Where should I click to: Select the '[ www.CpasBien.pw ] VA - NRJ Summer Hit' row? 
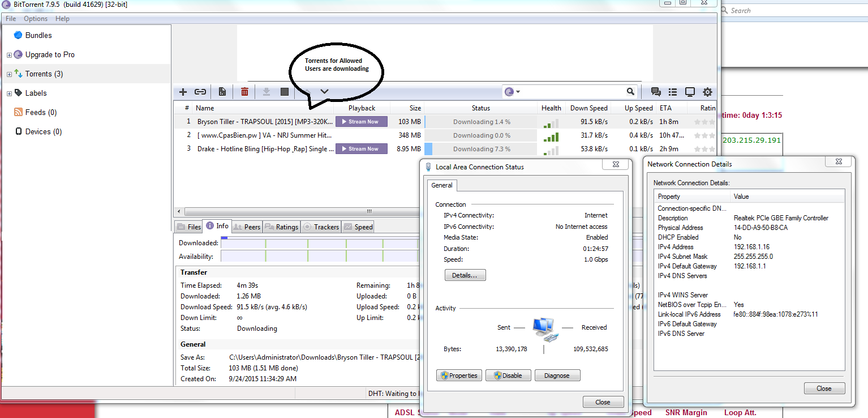click(x=444, y=135)
